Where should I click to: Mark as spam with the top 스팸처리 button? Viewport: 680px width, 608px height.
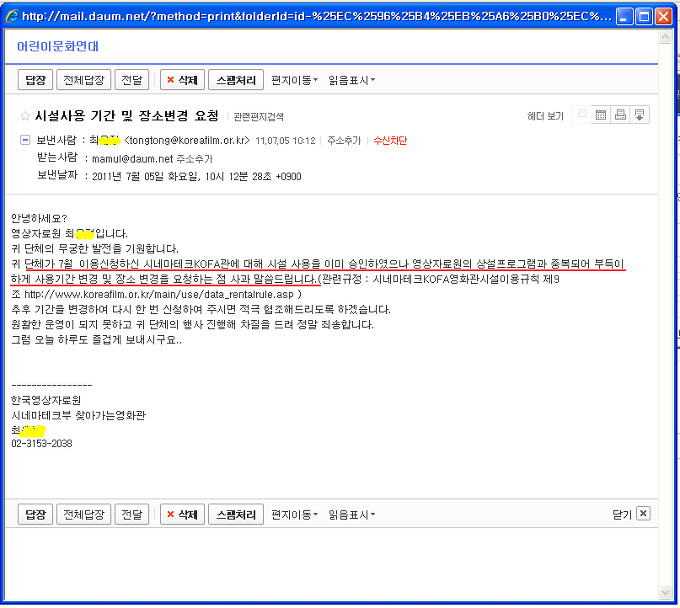[x=236, y=80]
